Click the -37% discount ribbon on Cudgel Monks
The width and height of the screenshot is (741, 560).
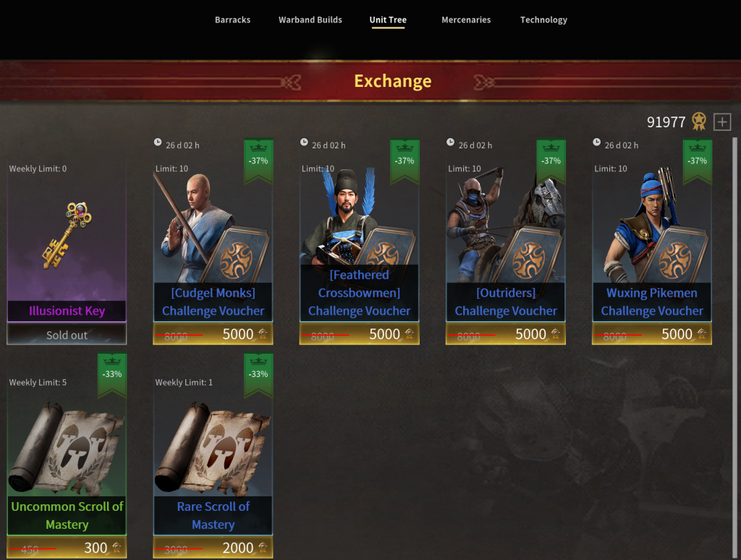click(258, 161)
